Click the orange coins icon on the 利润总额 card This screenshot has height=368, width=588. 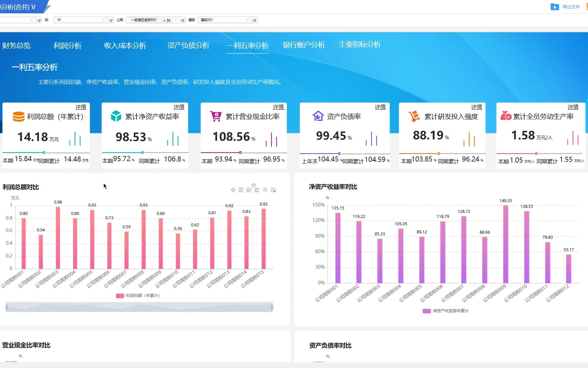18,117
